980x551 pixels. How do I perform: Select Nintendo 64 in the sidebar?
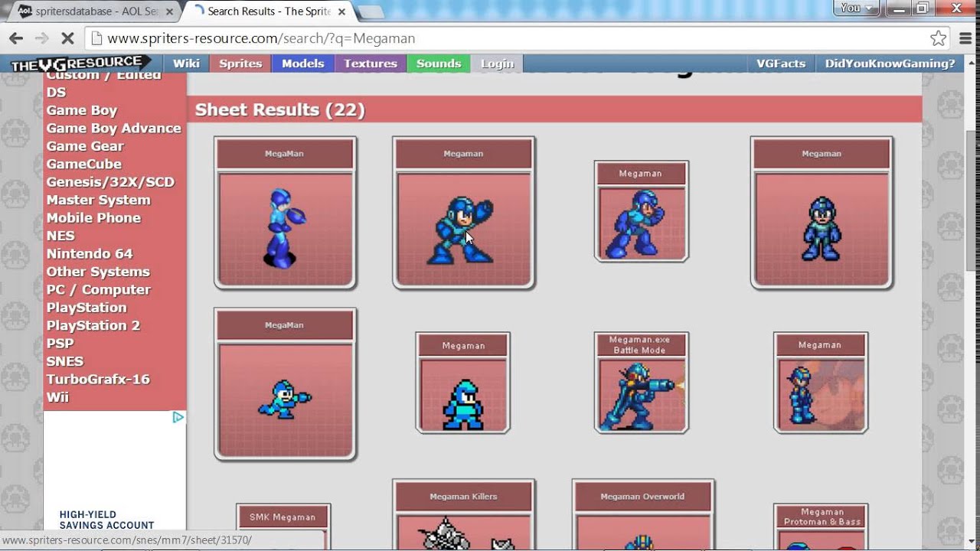(89, 253)
